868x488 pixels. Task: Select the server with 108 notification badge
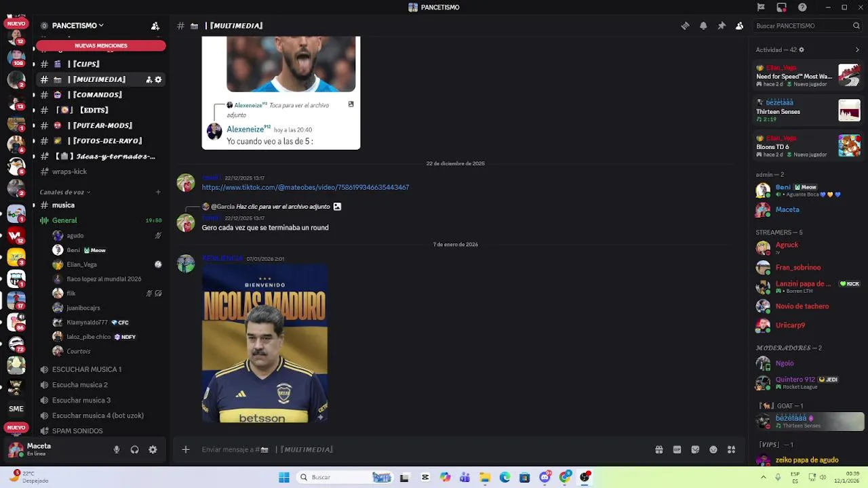[x=16, y=56]
